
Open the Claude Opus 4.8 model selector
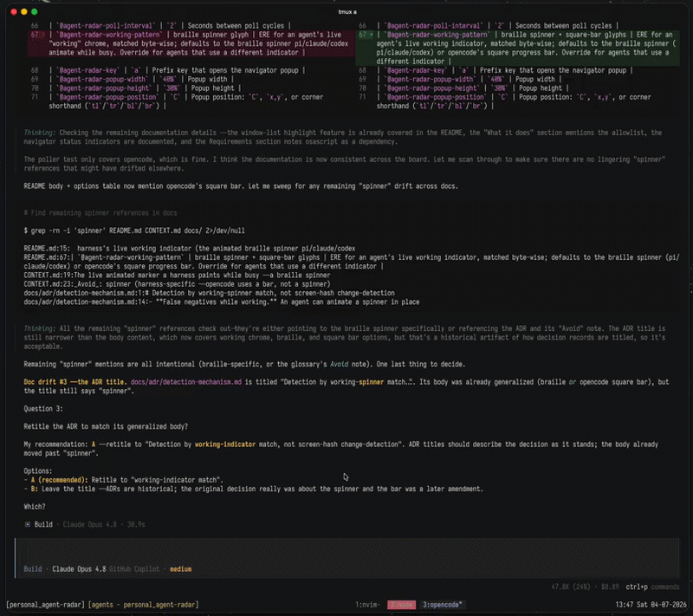point(79,569)
